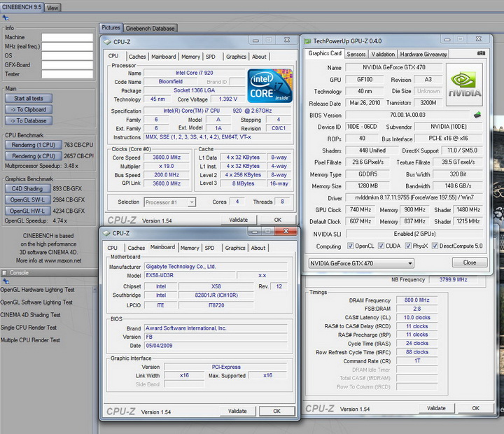Click the OS input field
The height and width of the screenshot is (434, 504).
[67, 55]
